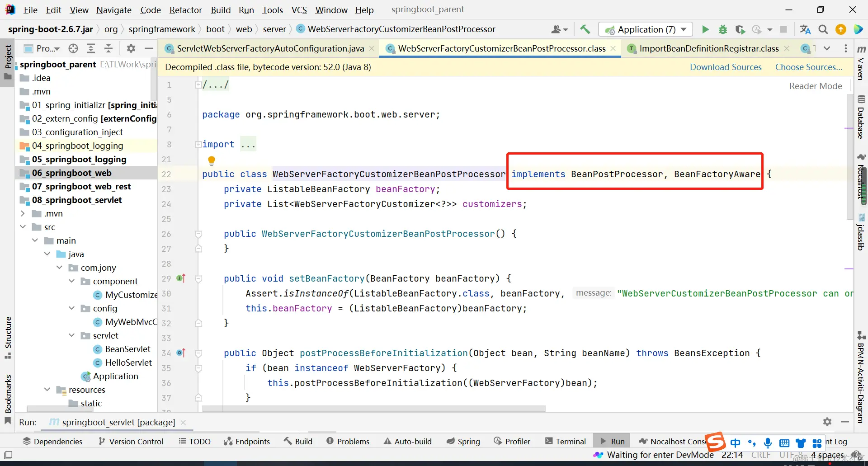Hide the Project panel

pos(148,48)
